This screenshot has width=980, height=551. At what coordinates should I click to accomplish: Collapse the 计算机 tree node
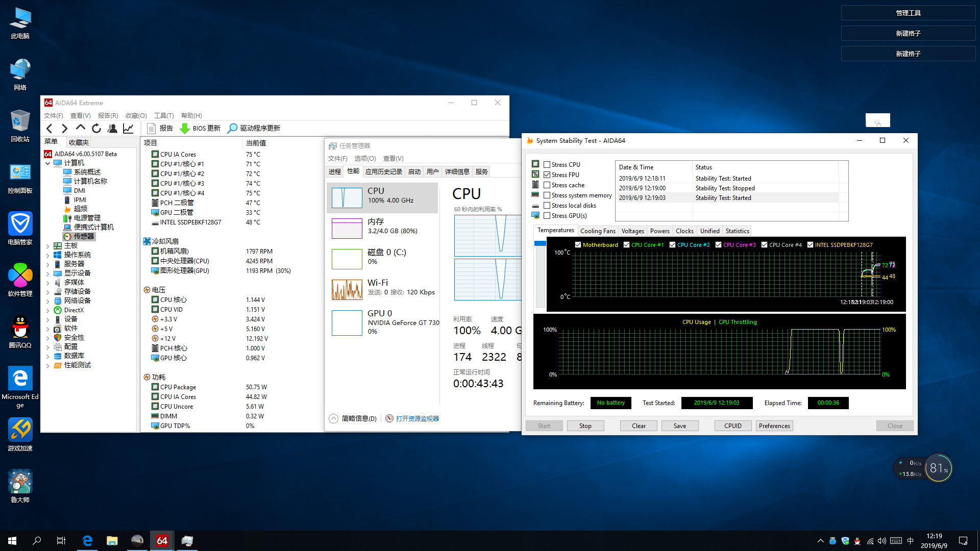tap(48, 163)
